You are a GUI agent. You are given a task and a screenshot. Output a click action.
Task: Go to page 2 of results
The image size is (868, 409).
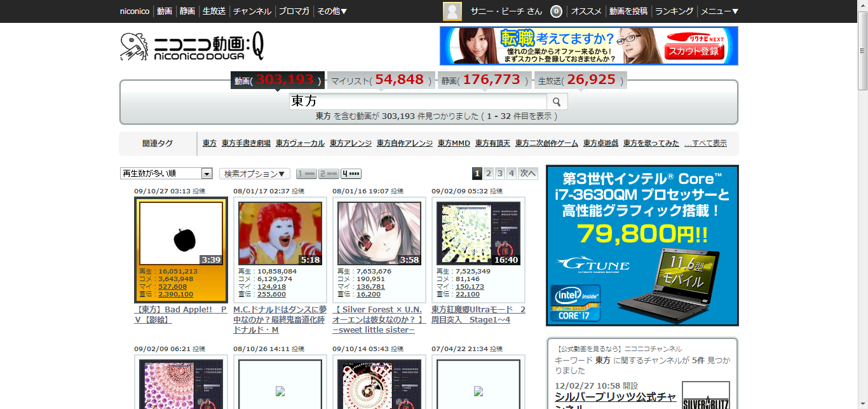click(489, 174)
